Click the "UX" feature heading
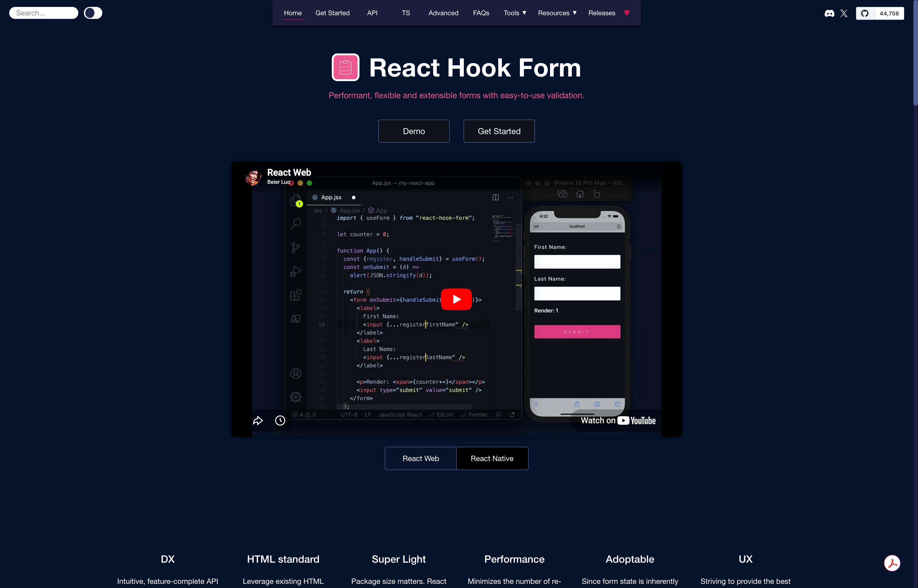 pyautogui.click(x=745, y=559)
